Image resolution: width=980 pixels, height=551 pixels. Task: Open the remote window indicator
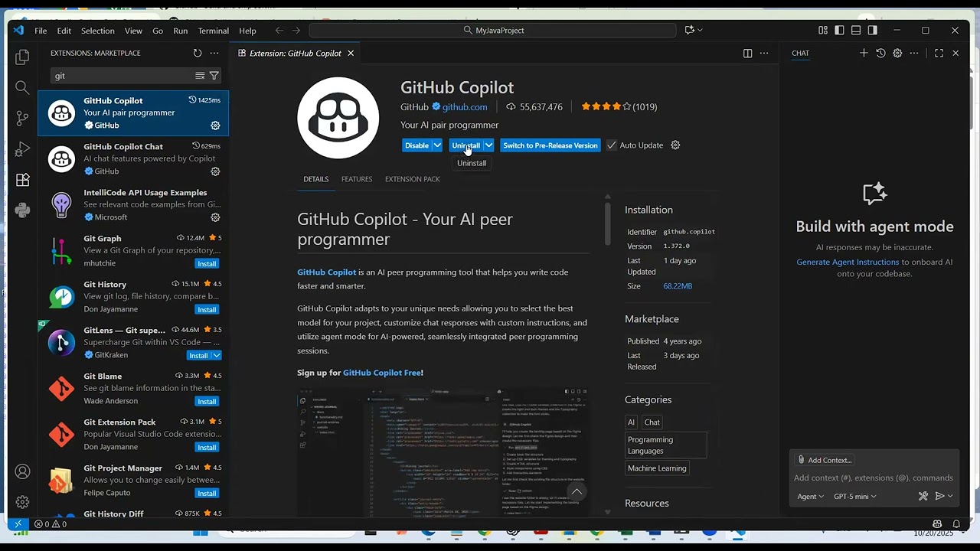(x=18, y=524)
